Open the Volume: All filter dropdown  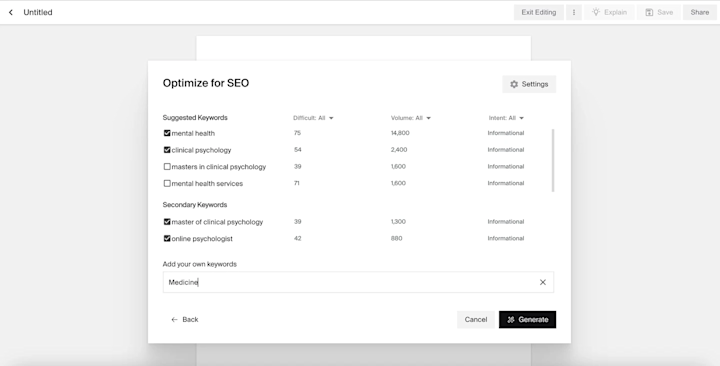(411, 118)
